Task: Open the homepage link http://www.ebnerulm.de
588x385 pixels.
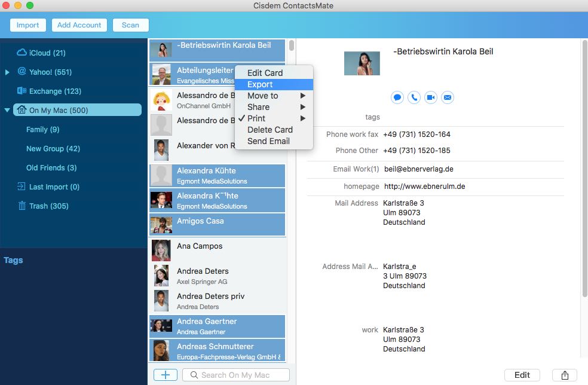Action: click(x=424, y=186)
